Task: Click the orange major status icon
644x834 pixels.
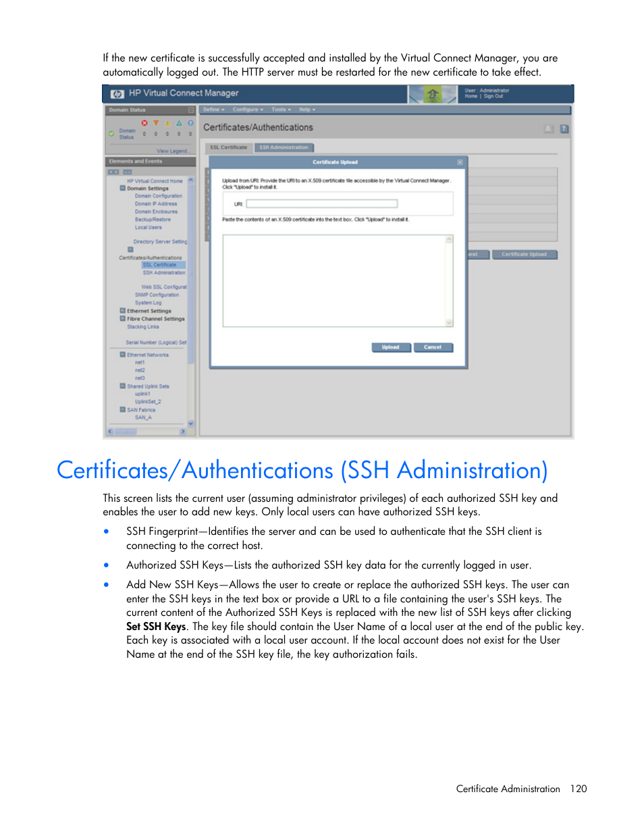Action: tap(156, 124)
